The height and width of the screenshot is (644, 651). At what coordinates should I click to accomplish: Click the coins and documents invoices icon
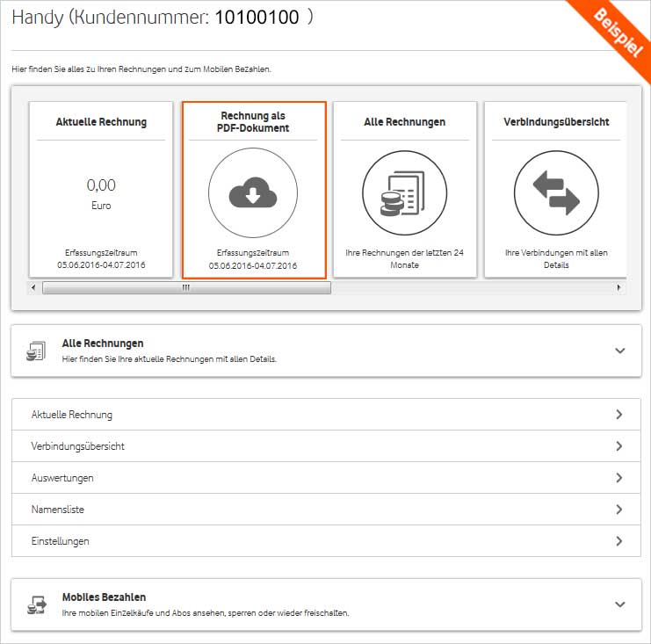(404, 194)
